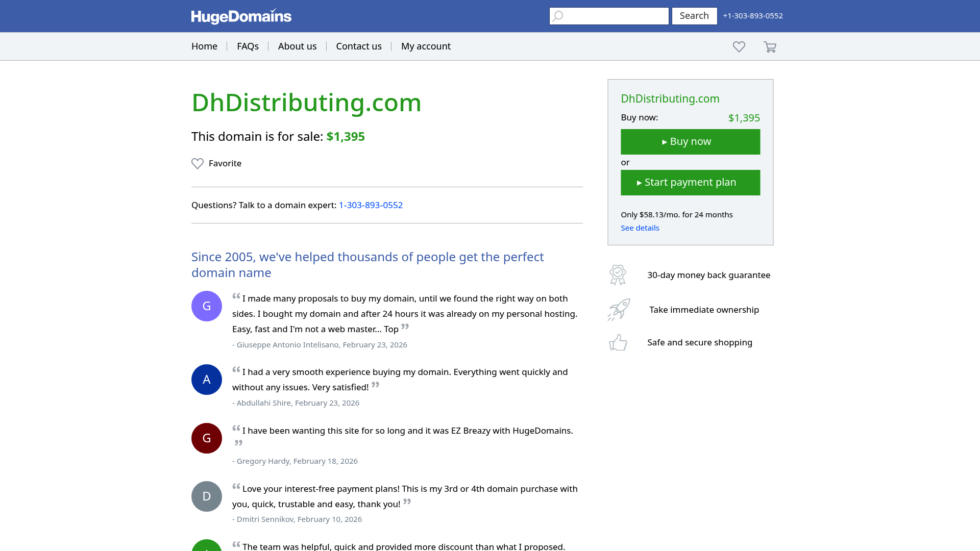Open the FAQs page
This screenshot has width=980, height=551.
[248, 46]
